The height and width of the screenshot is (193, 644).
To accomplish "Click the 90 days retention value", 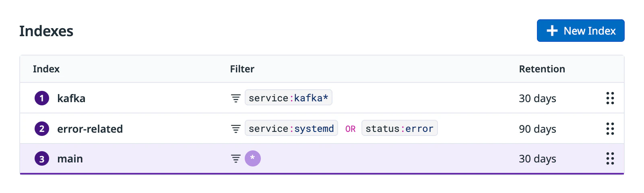I will click(x=537, y=129).
